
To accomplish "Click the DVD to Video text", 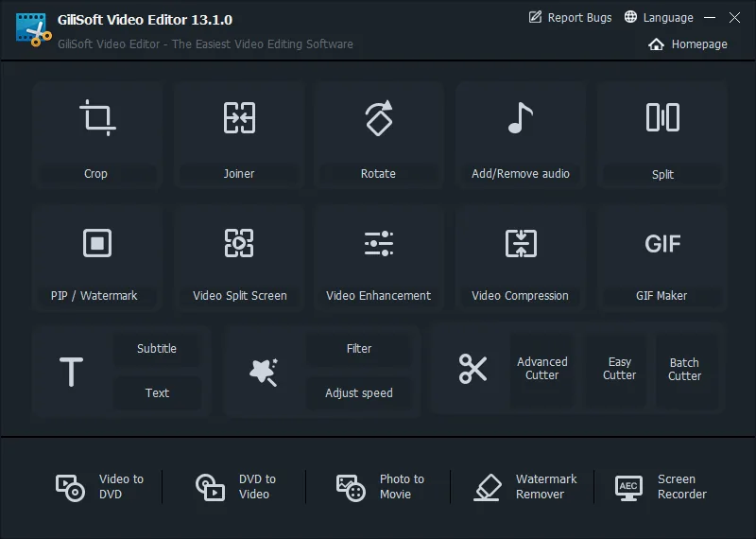I will (x=257, y=486).
